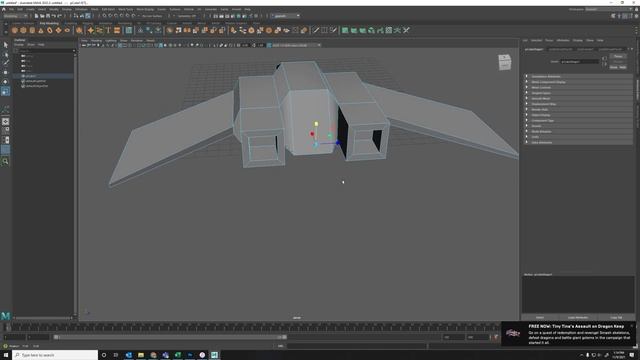640x360 pixels.
Task: Click the Type (T) shelf icon
Action: click(x=108, y=30)
